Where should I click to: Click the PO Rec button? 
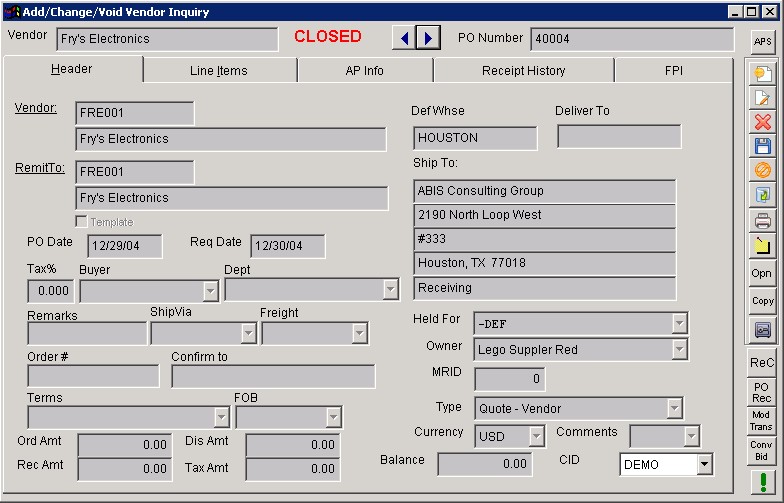pos(763,392)
